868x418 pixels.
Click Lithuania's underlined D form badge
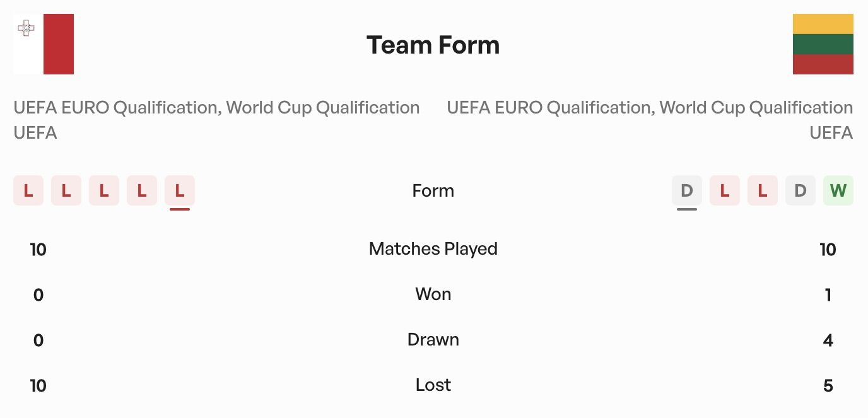coord(687,190)
